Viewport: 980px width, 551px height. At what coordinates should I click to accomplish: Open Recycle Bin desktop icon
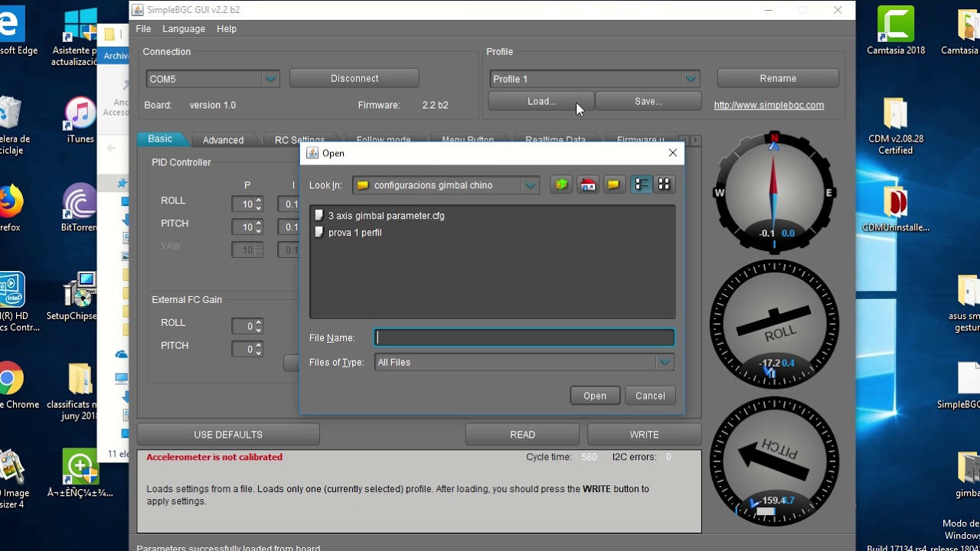pyautogui.click(x=11, y=126)
